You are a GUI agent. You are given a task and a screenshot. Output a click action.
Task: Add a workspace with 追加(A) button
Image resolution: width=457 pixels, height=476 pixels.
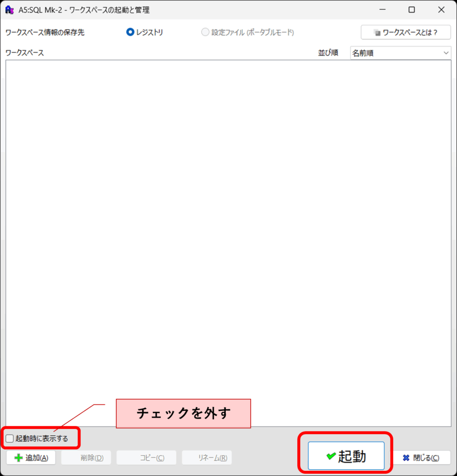coord(31,458)
